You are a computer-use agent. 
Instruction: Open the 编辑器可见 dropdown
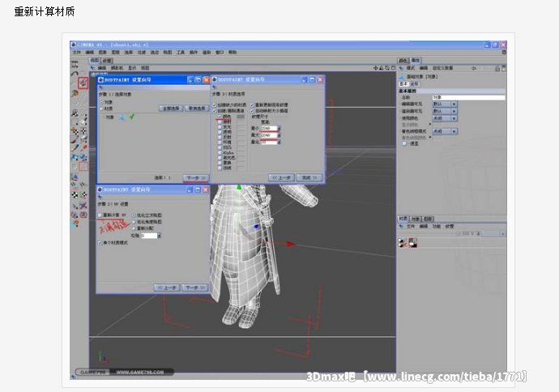click(445, 104)
